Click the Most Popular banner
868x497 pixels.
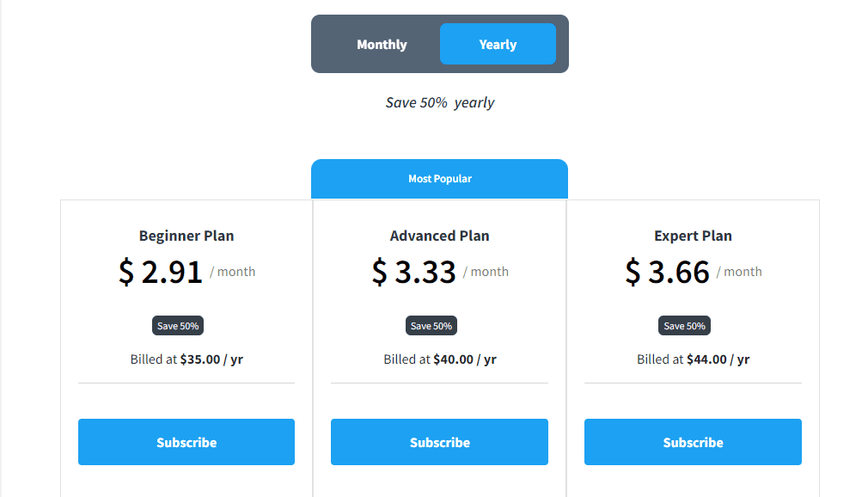pos(439,179)
